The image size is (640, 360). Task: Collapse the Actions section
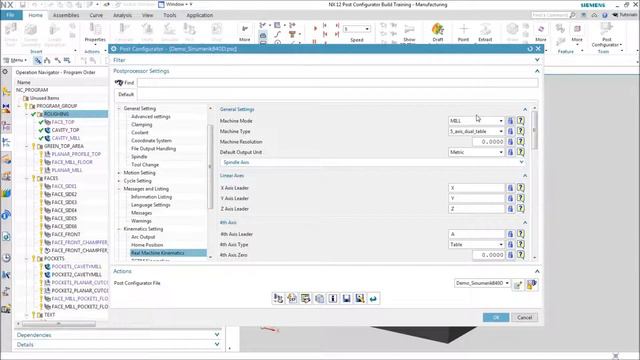[x=537, y=271]
